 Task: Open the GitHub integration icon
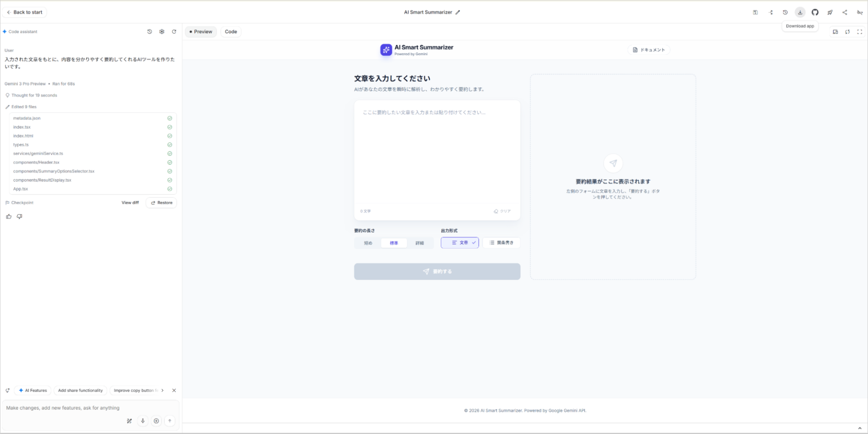click(x=815, y=12)
